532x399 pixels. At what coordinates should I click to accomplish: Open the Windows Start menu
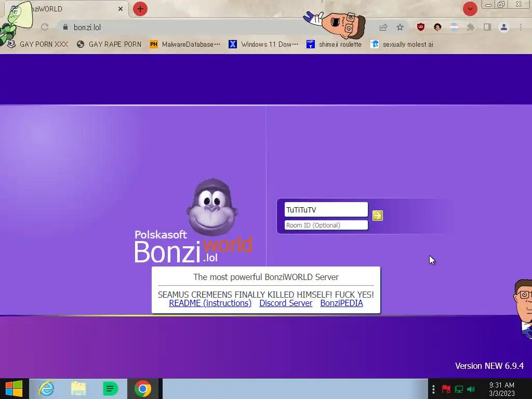point(14,389)
